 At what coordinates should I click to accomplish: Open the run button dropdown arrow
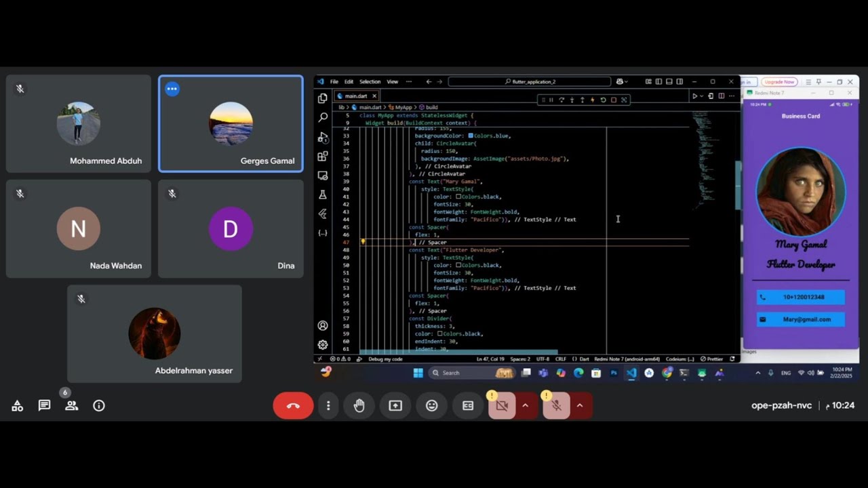pos(702,96)
